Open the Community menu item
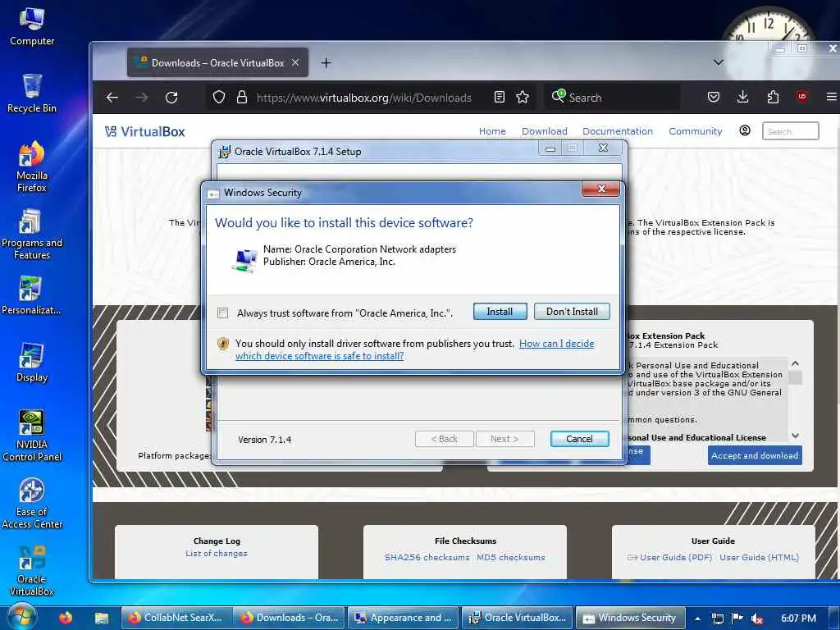The height and width of the screenshot is (630, 840). [x=695, y=131]
